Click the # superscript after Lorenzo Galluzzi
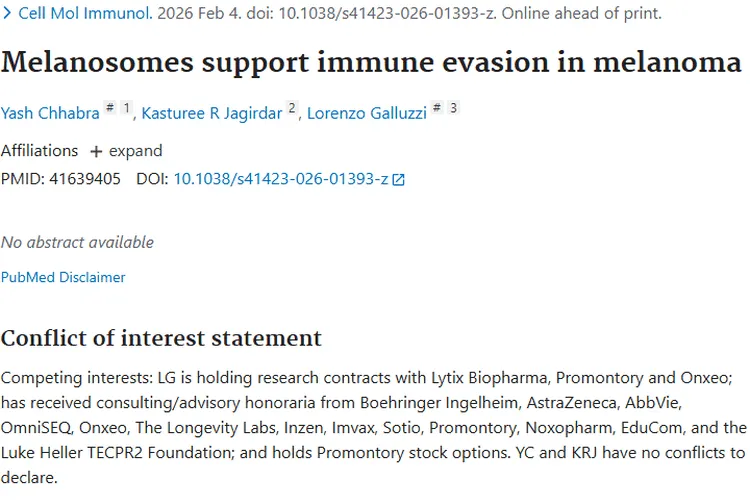The width and height of the screenshot is (750, 500). point(436,108)
